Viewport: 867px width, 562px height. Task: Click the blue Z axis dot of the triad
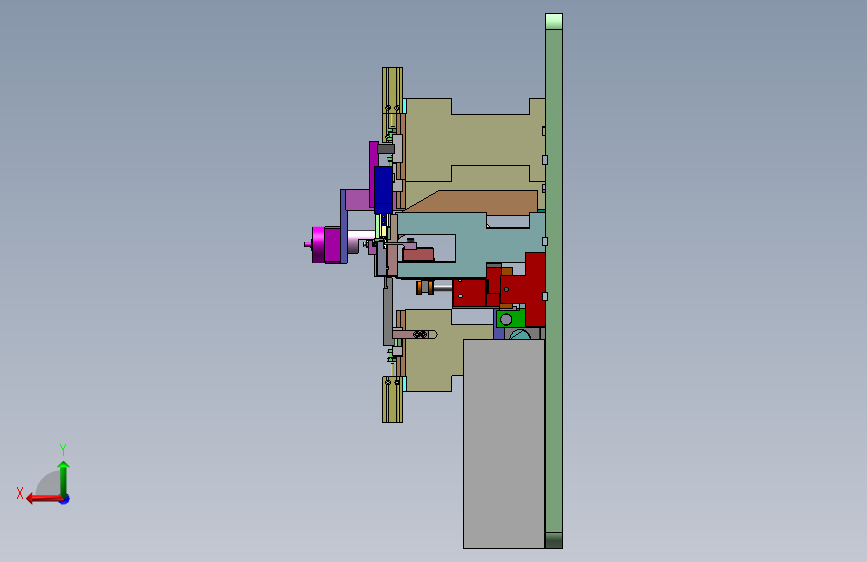tap(65, 499)
